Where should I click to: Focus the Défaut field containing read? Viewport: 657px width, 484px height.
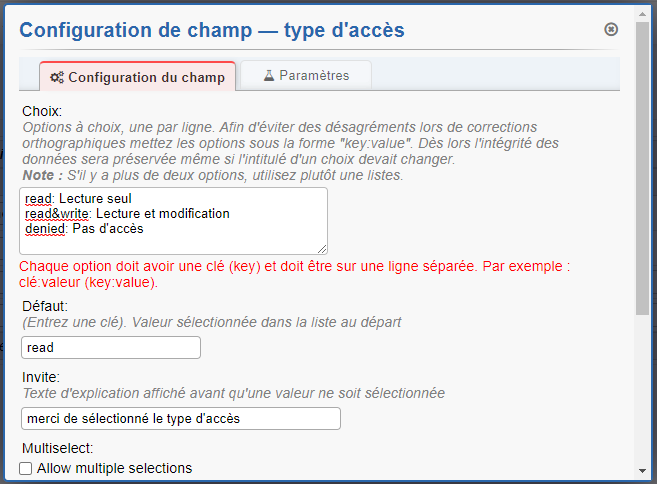coord(111,348)
